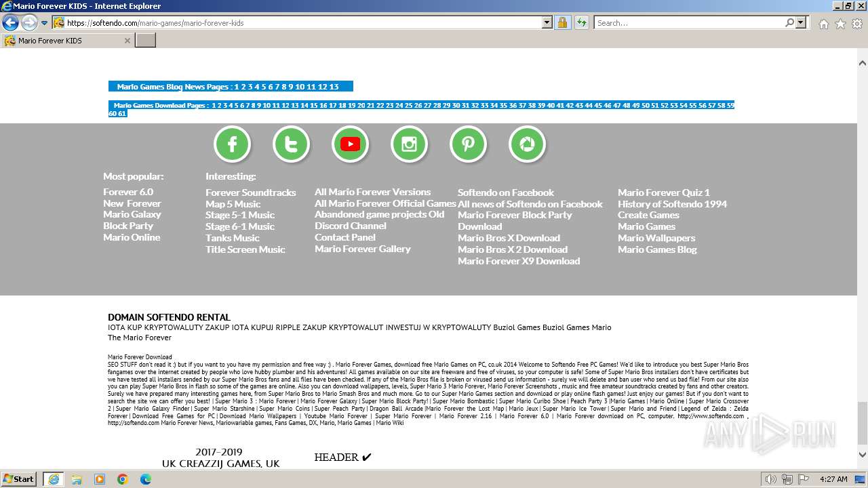Open Softendo on Facebook link

[x=506, y=192]
